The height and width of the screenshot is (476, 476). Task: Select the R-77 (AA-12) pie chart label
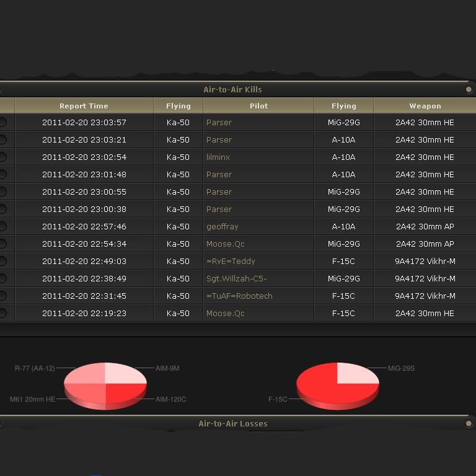pyautogui.click(x=35, y=368)
